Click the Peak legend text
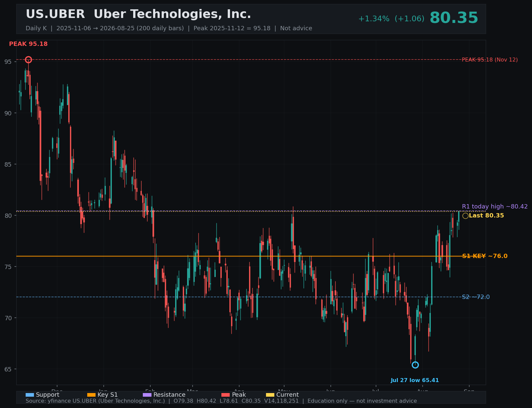This screenshot has height=408, width=532. pyautogui.click(x=239, y=395)
